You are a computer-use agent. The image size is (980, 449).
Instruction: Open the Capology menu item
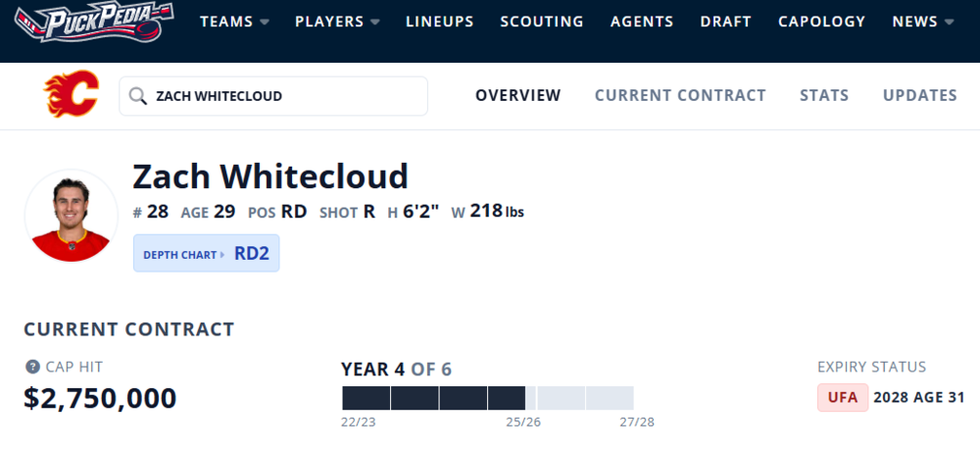(821, 22)
